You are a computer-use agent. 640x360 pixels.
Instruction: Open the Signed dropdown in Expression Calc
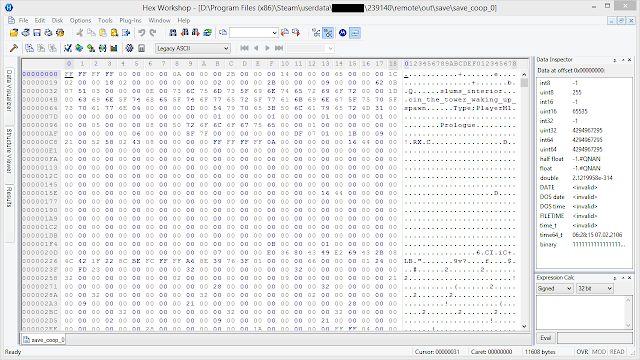click(555, 289)
